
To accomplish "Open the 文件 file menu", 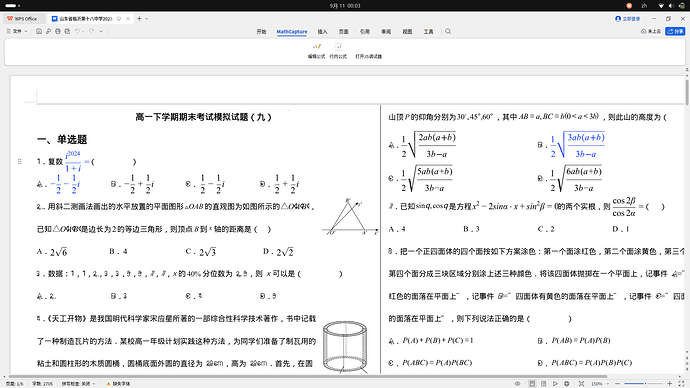I will point(17,31).
